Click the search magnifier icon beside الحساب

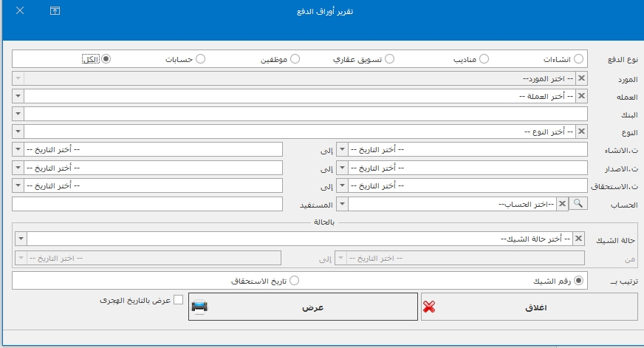578,204
